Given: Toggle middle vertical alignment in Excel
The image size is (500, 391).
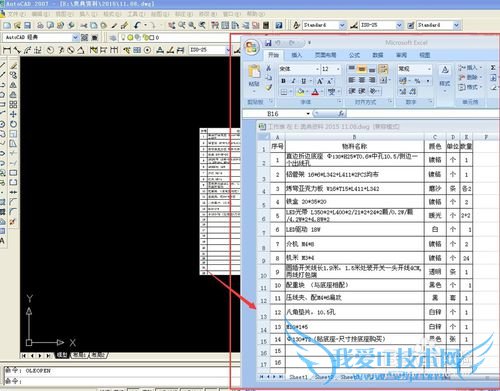Looking at the screenshot, I should pyautogui.click(x=362, y=69).
